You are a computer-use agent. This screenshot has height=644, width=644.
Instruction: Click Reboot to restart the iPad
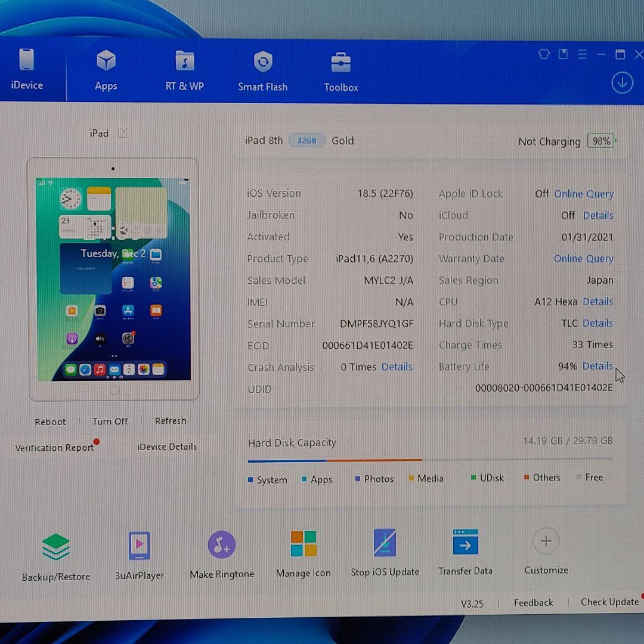tap(50, 422)
